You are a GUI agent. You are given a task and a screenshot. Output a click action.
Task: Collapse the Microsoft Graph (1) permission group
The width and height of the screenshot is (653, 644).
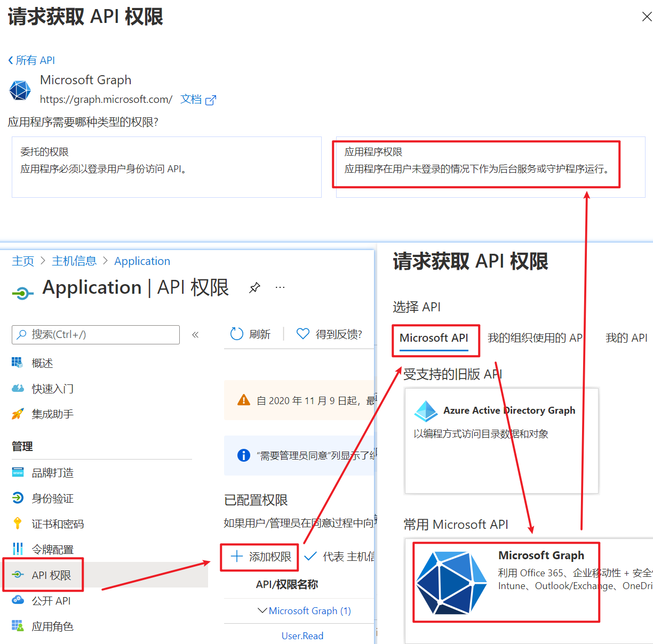(262, 610)
